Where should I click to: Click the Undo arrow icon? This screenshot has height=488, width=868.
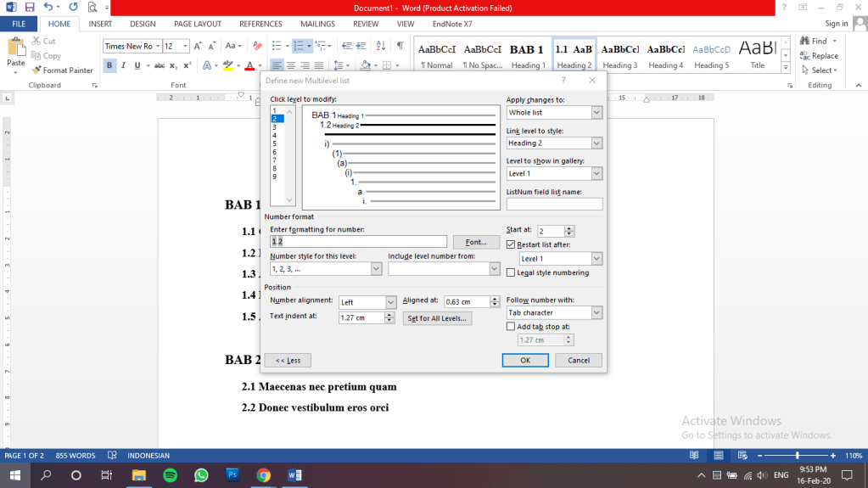click(50, 7)
